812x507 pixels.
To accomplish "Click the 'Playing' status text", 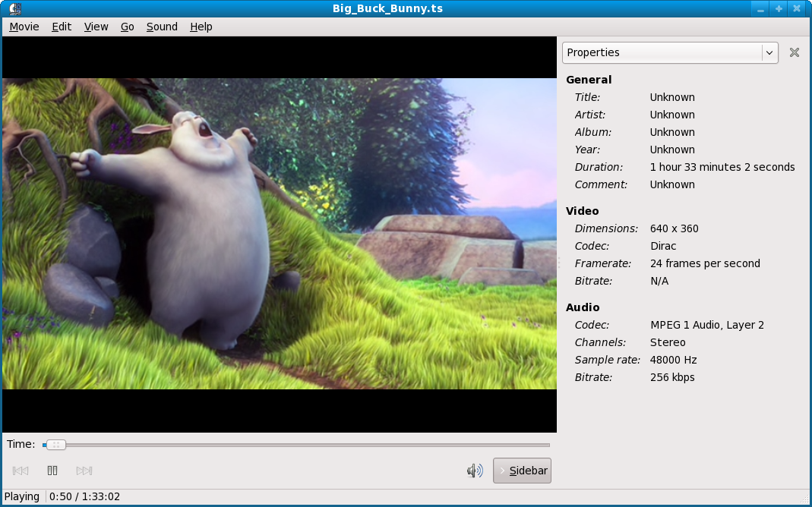I will click(22, 496).
